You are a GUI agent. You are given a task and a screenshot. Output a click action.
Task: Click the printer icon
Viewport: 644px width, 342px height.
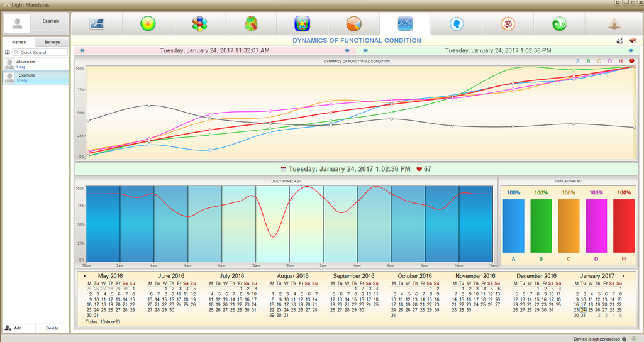[x=619, y=41]
